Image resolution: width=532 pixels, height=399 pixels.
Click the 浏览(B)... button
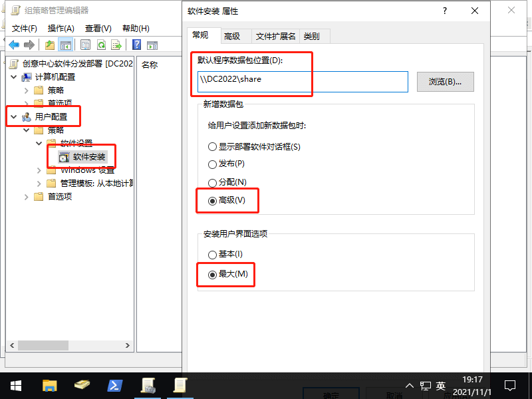(445, 82)
